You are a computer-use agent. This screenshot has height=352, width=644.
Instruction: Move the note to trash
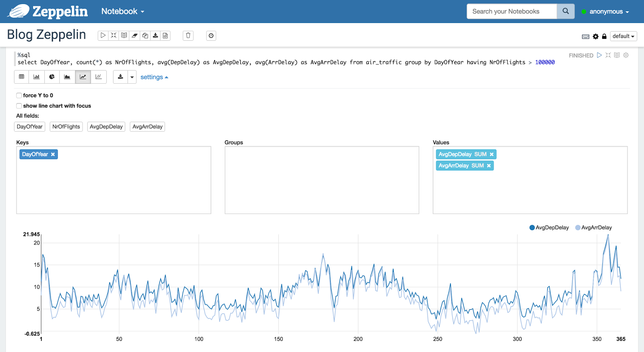(188, 35)
